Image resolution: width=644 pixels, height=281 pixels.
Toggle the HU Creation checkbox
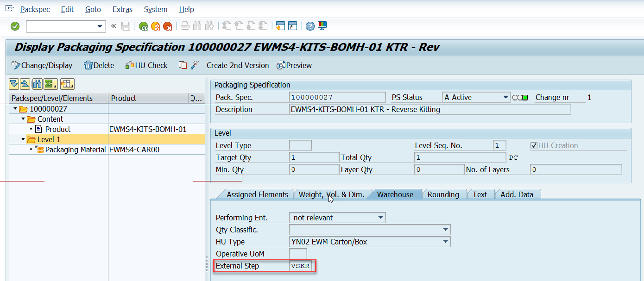[534, 145]
